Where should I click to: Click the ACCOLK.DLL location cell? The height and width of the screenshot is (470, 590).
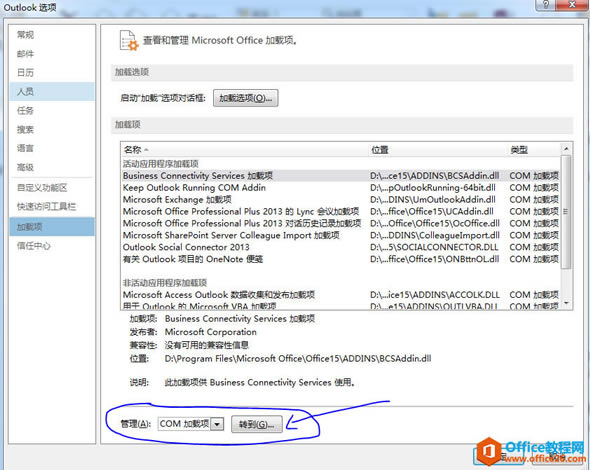tap(435, 295)
